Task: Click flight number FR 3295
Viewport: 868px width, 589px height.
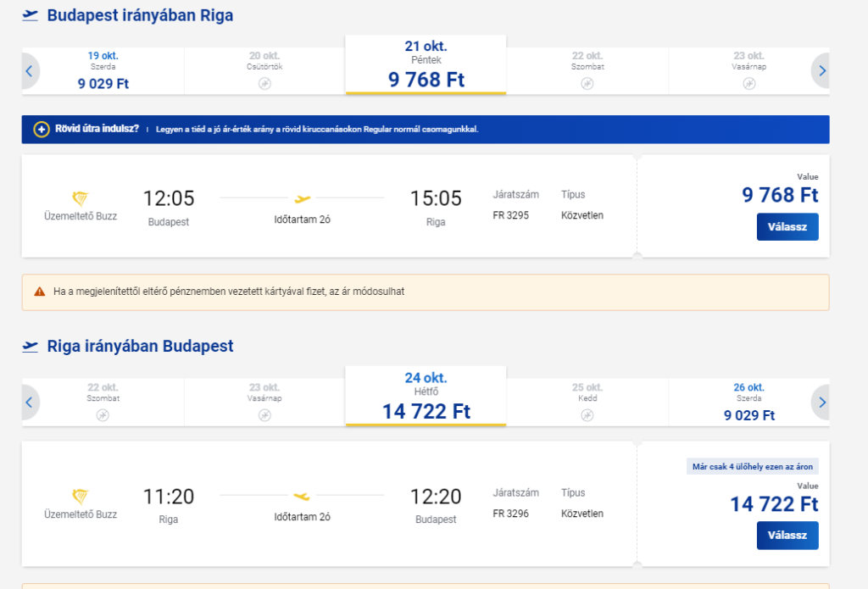Action: [511, 215]
